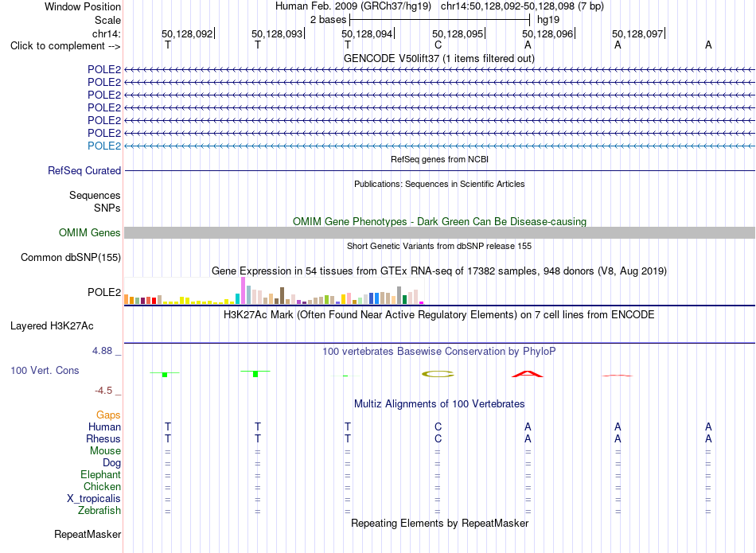The height and width of the screenshot is (553, 756).
Task: Select the Window Position label
Action: 83,6
